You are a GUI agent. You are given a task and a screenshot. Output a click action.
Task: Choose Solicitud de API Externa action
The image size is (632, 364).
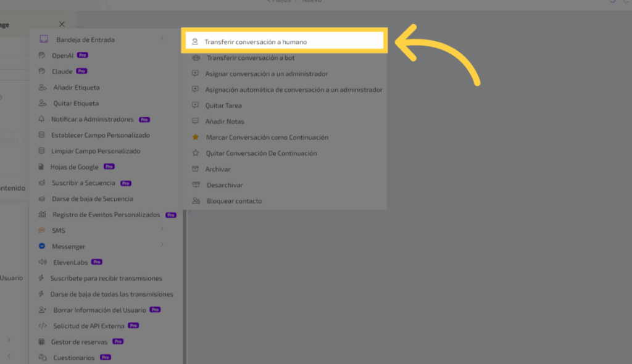[x=88, y=326]
